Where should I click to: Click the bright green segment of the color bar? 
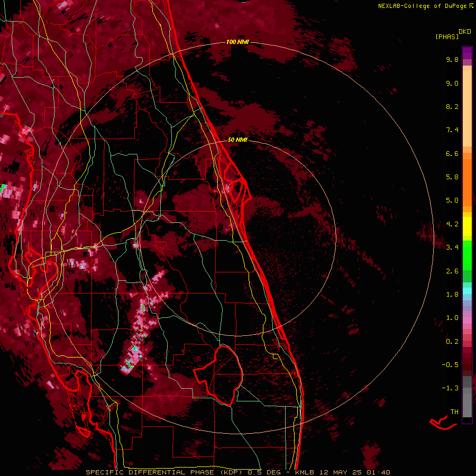[x=467, y=255]
